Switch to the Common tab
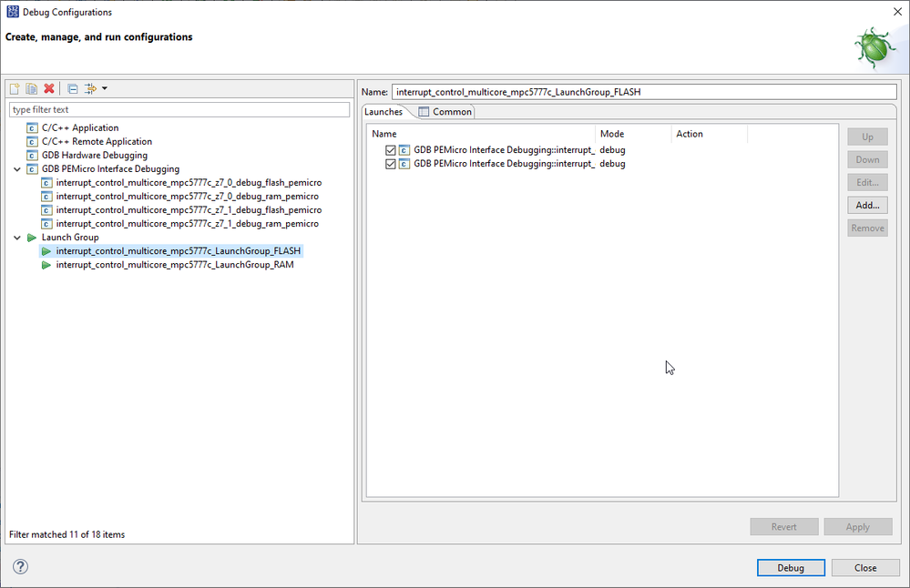 (x=445, y=112)
